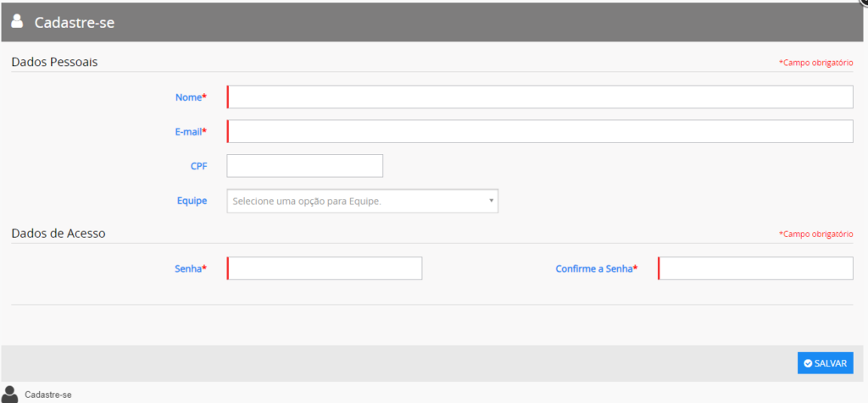Viewport: 868px width, 403px height.
Task: Click the CPF label text
Action: pos(198,166)
